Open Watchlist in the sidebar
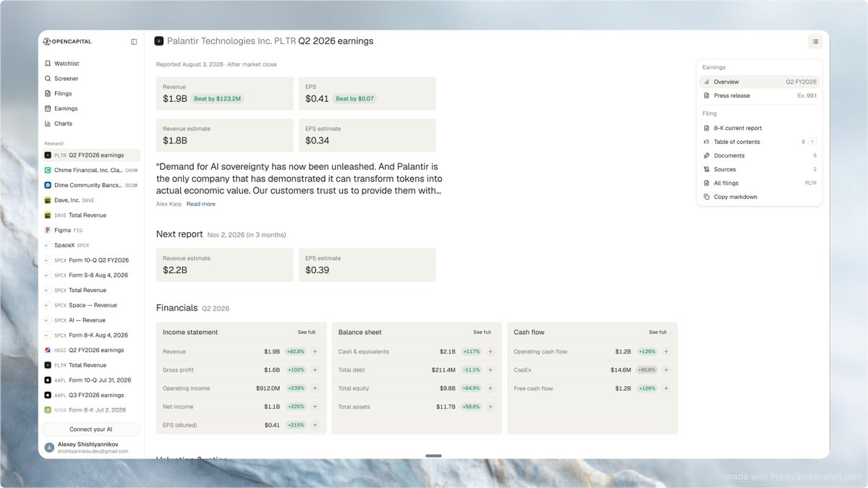The width and height of the screenshot is (868, 488). [90, 64]
